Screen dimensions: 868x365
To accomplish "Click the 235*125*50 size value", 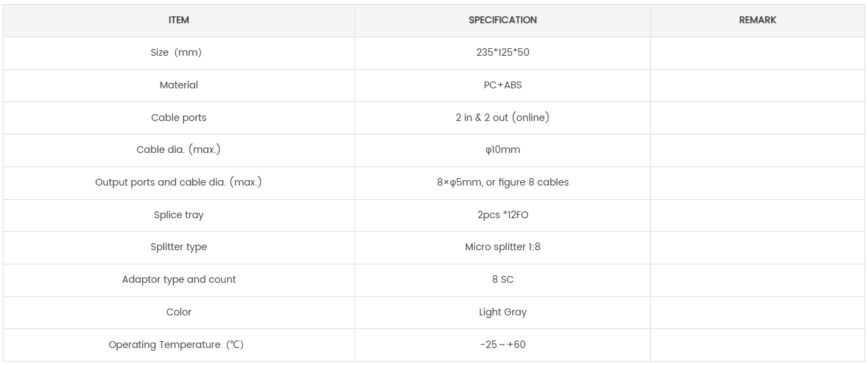I will click(x=503, y=52).
